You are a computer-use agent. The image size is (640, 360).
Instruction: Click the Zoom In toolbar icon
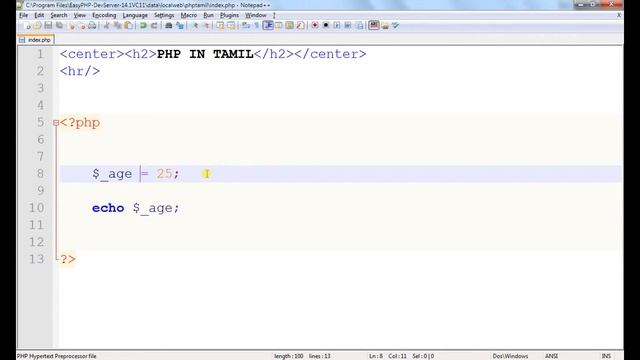[x=195, y=26]
